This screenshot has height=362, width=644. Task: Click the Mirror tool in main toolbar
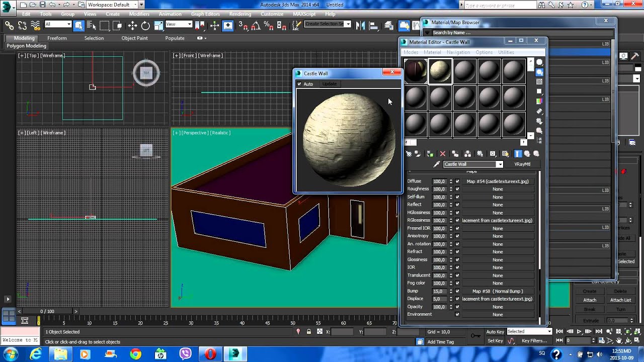tap(360, 25)
